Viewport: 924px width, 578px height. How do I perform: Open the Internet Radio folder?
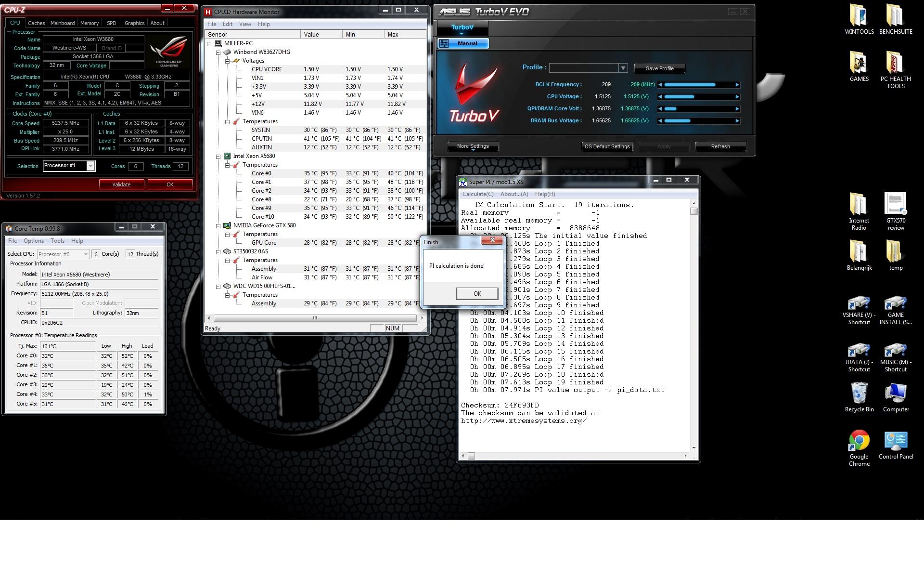[859, 212]
